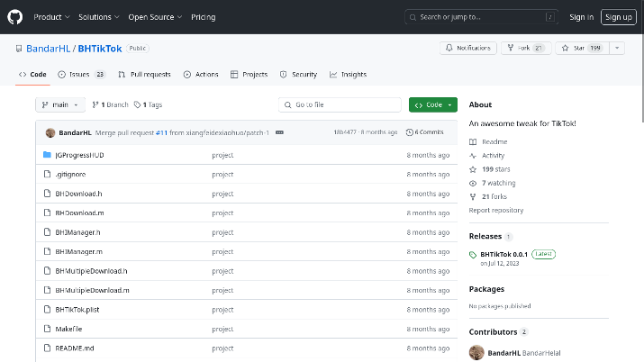Switch to the Actions tab
The height and width of the screenshot is (362, 644).
201,74
